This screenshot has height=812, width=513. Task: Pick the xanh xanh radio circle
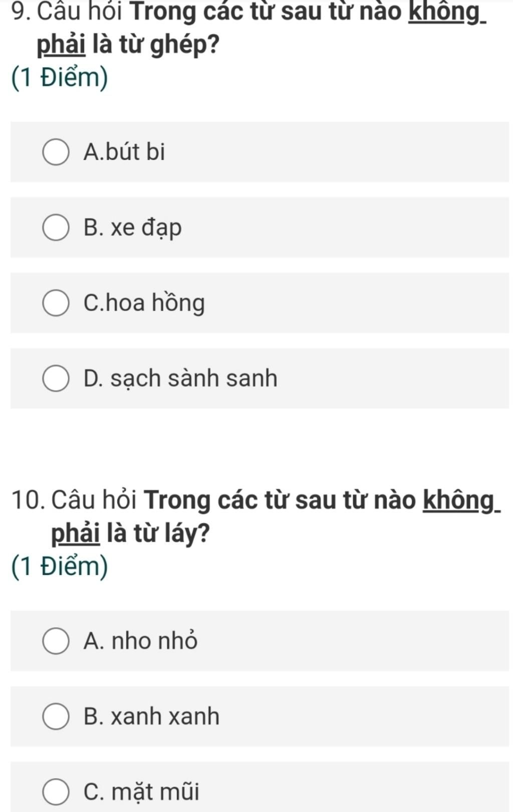[x=56, y=716]
